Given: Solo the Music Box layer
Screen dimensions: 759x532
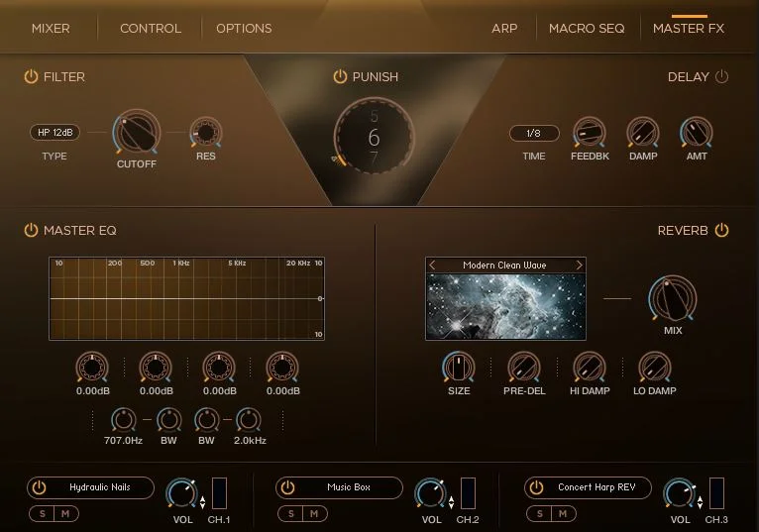Looking at the screenshot, I should [x=291, y=513].
